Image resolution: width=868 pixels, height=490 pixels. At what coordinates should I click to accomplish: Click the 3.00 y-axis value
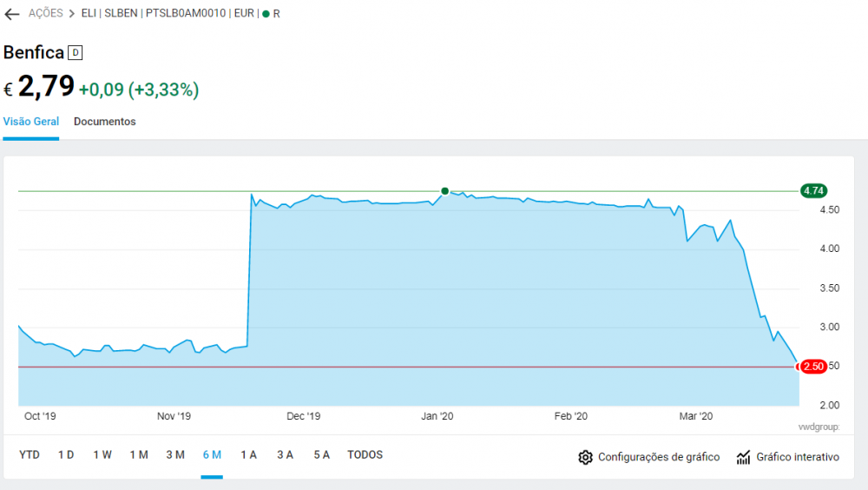point(829,327)
